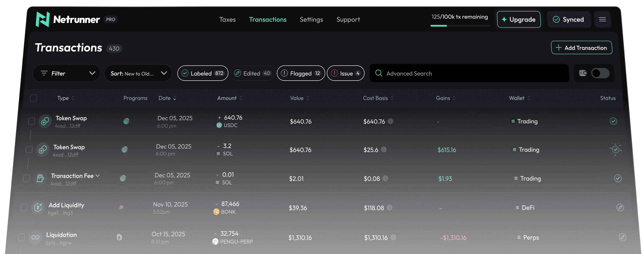Click the Netrunner logo icon
The width and height of the screenshot is (644, 254).
pos(43,19)
